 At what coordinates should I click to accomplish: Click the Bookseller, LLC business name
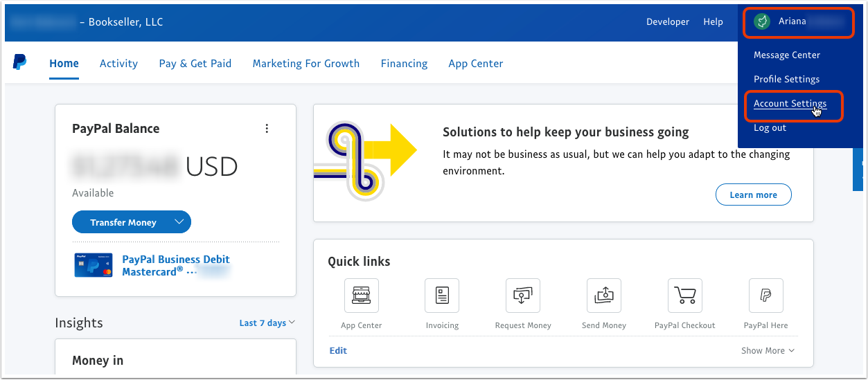[x=125, y=22]
